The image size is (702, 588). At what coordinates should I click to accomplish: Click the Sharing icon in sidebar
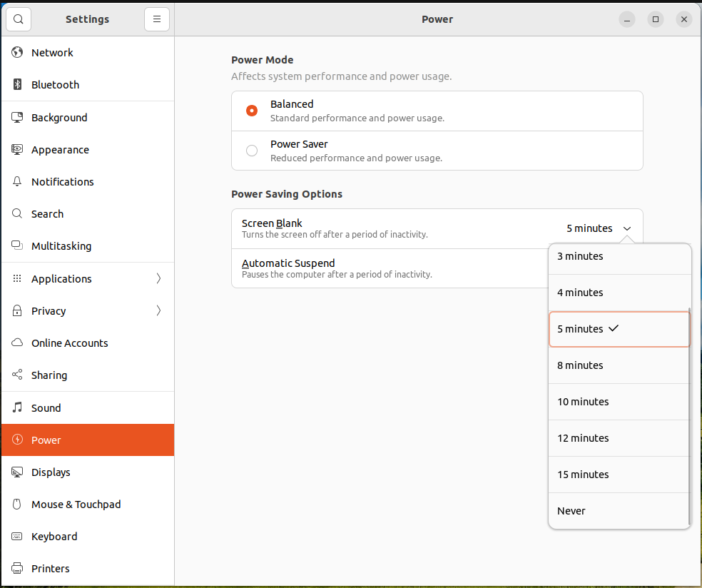pyautogui.click(x=17, y=375)
